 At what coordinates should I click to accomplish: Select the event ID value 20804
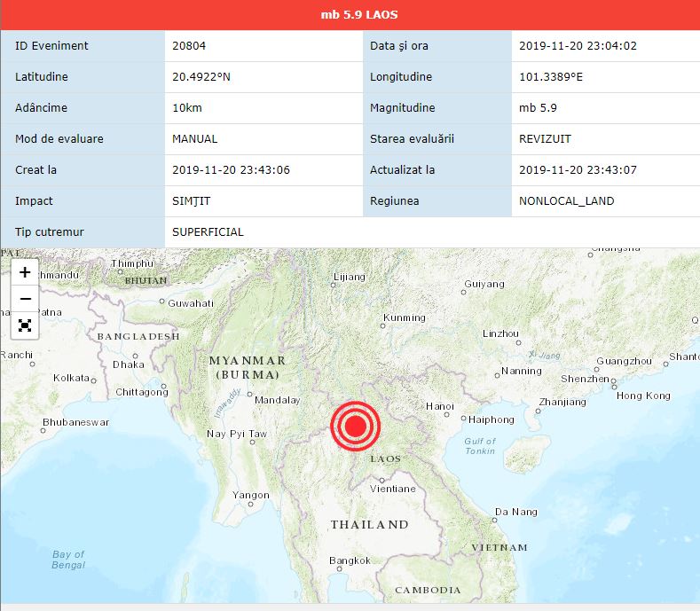pos(189,46)
